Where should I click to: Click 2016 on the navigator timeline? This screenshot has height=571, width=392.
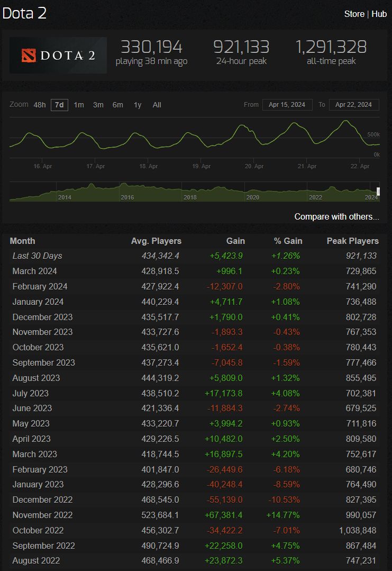(127, 197)
